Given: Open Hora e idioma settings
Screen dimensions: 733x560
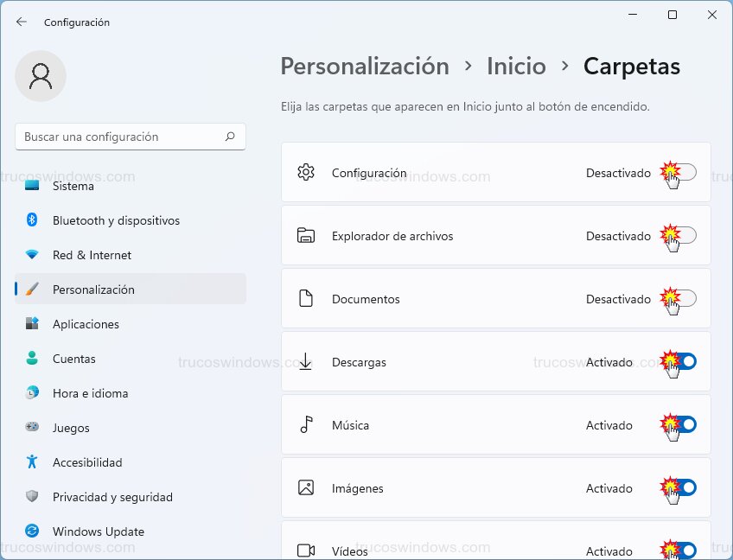Looking at the screenshot, I should coord(90,393).
